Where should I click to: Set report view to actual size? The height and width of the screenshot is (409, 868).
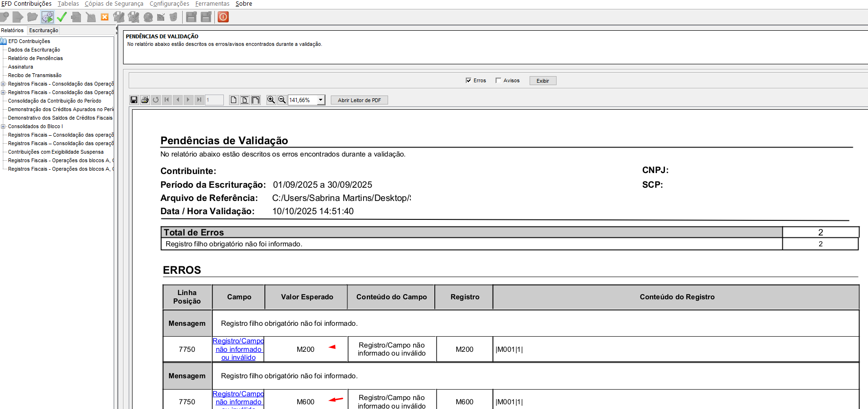pyautogui.click(x=234, y=100)
